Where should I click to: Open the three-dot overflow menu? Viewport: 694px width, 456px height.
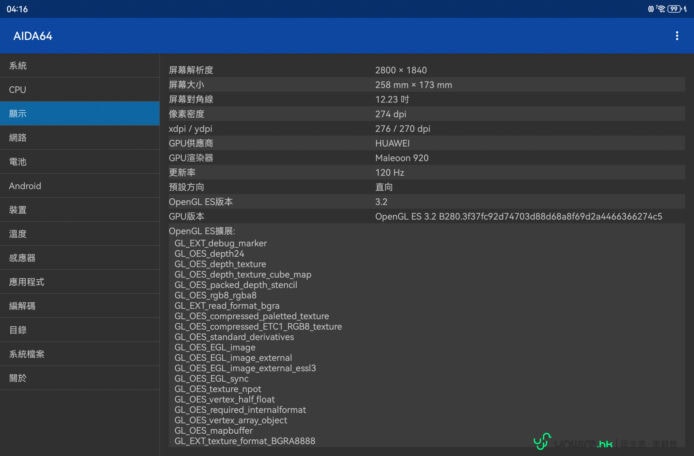click(677, 36)
